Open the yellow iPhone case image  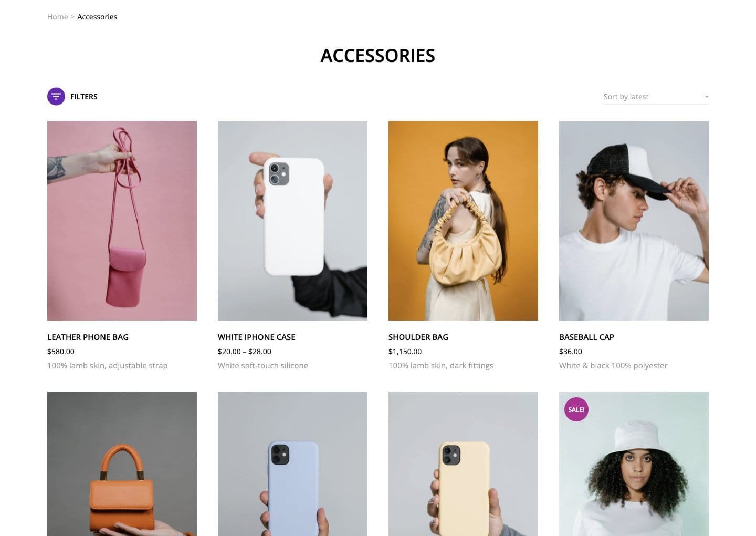[463, 464]
